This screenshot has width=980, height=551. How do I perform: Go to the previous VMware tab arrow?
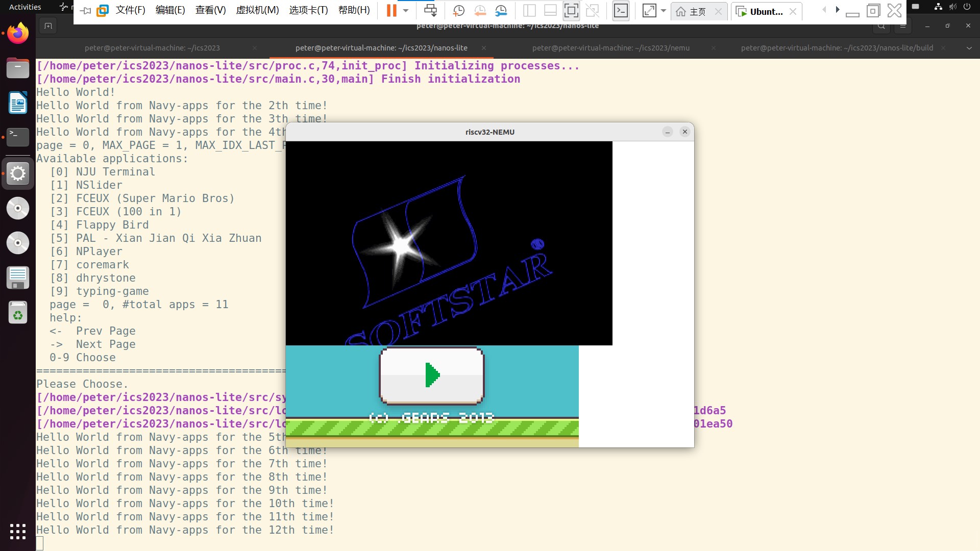pyautogui.click(x=824, y=10)
